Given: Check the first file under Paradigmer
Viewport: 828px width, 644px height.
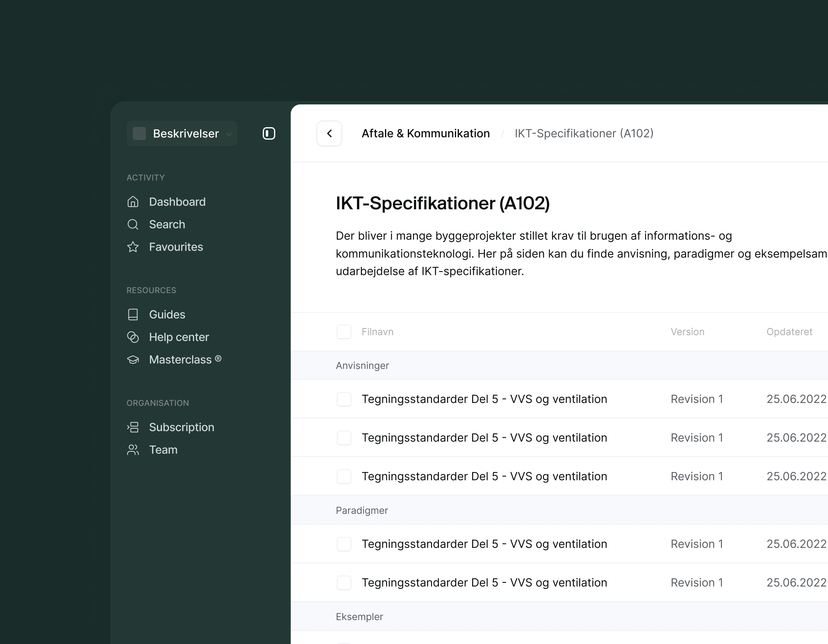Looking at the screenshot, I should tap(344, 544).
